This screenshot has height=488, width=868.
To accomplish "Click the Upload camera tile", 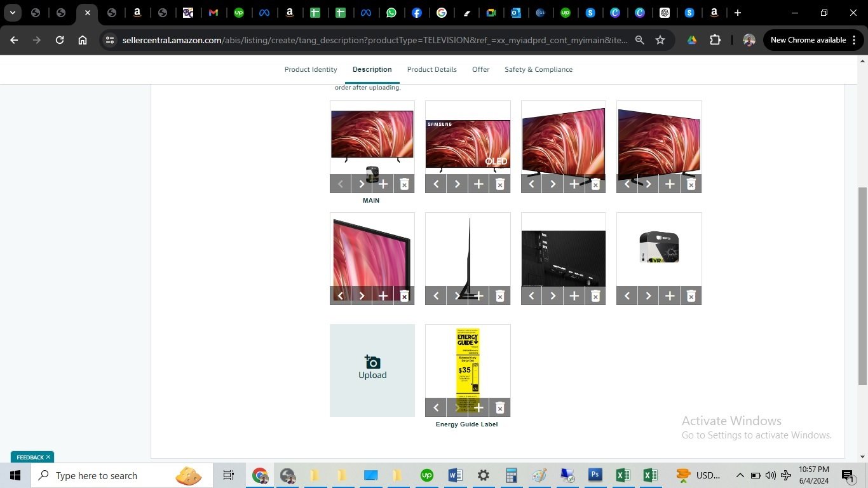I will click(372, 370).
